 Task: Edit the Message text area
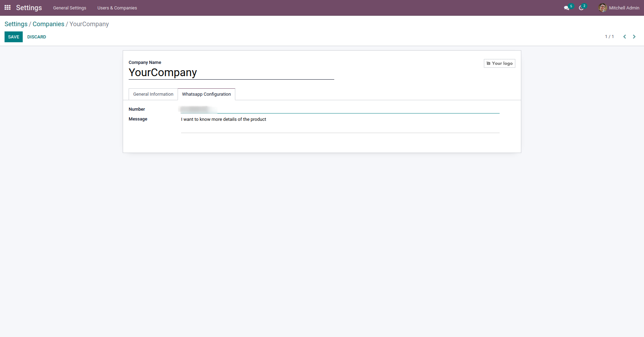click(340, 124)
